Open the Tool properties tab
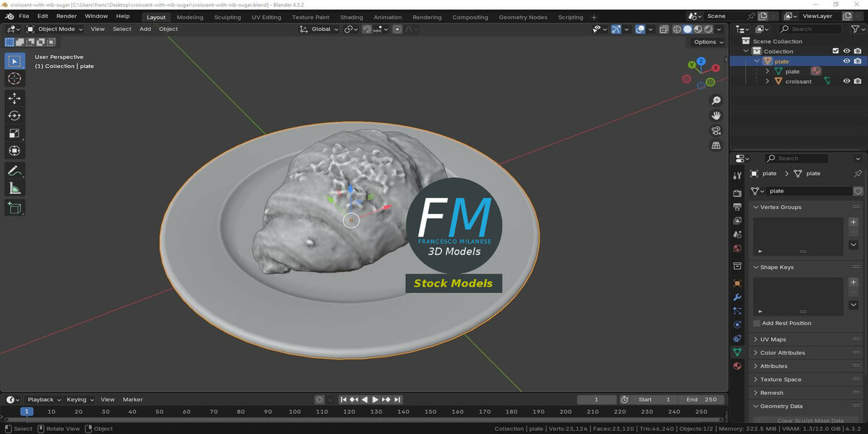 (737, 175)
